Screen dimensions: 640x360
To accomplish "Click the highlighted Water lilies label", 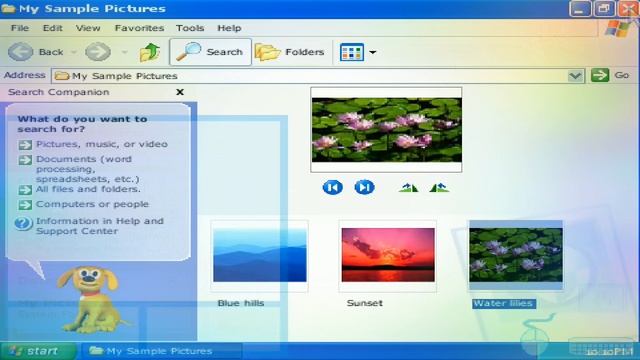I will coord(504,303).
